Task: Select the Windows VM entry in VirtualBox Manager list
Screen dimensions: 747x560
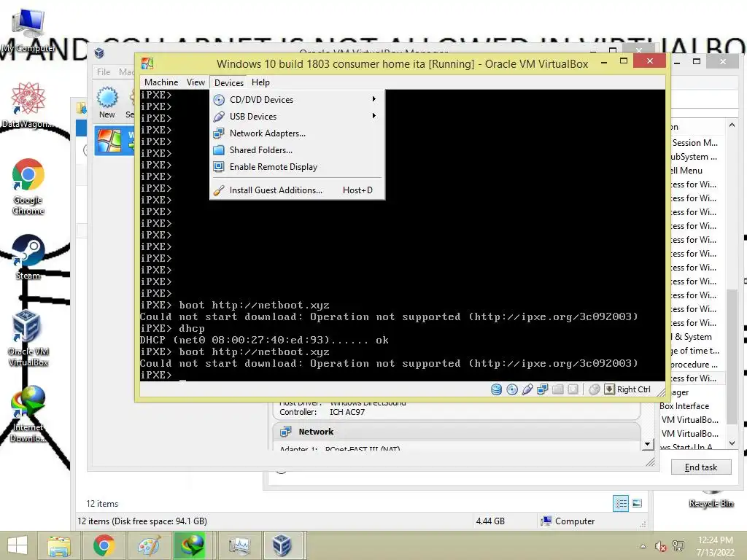Action: click(x=115, y=141)
